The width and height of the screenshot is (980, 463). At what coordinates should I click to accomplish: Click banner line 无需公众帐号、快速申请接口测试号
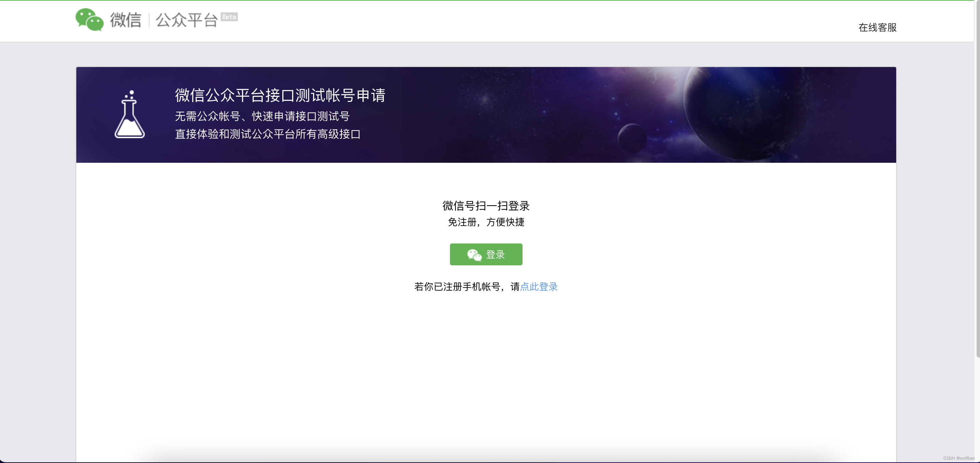262,116
